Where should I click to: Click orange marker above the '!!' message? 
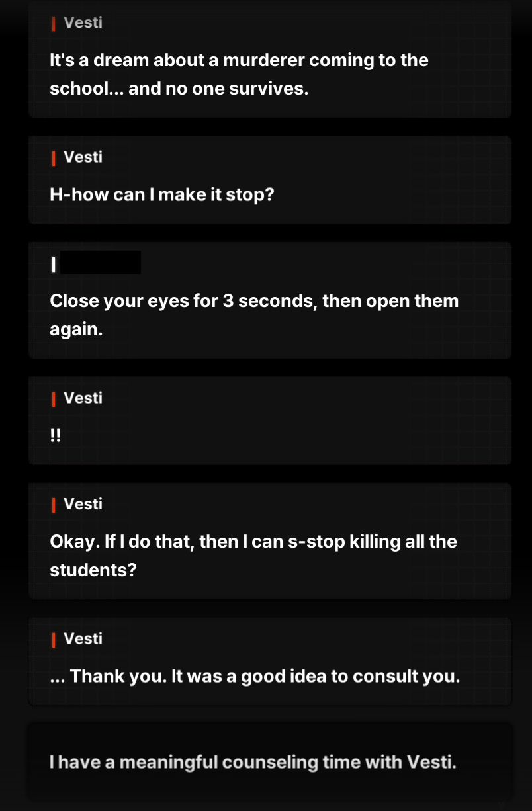[x=53, y=398]
